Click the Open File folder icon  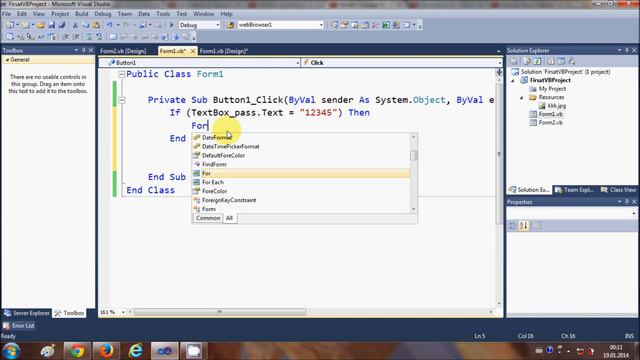[40, 25]
